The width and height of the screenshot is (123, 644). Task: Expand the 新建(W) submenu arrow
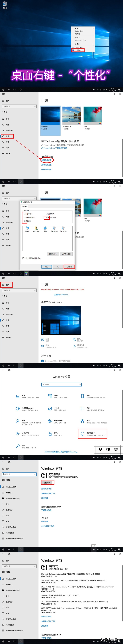93,44
